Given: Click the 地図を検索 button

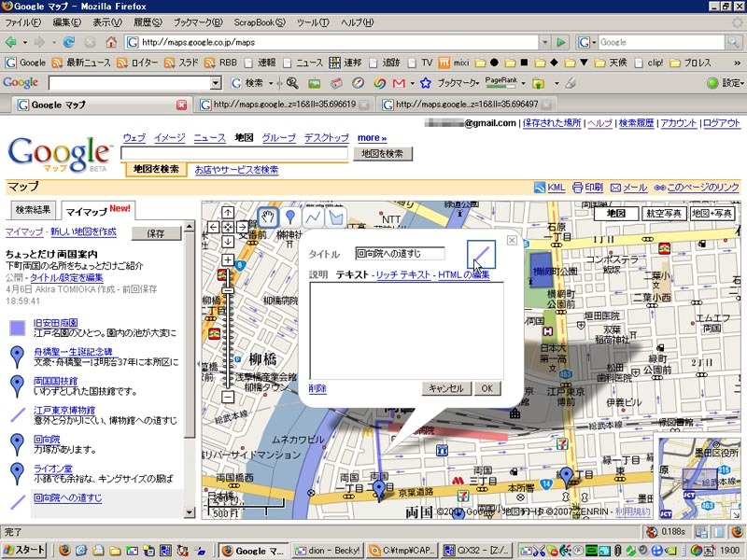Looking at the screenshot, I should coord(383,153).
